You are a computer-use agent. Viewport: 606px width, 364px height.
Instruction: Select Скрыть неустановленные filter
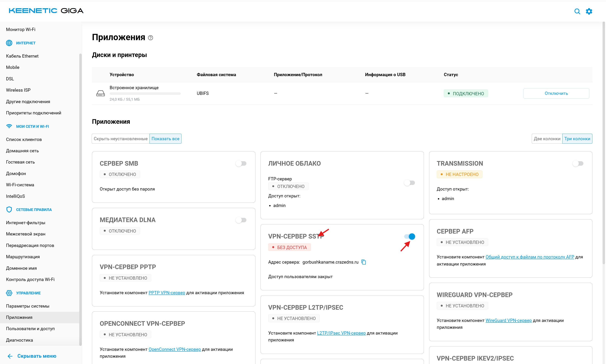pos(121,139)
